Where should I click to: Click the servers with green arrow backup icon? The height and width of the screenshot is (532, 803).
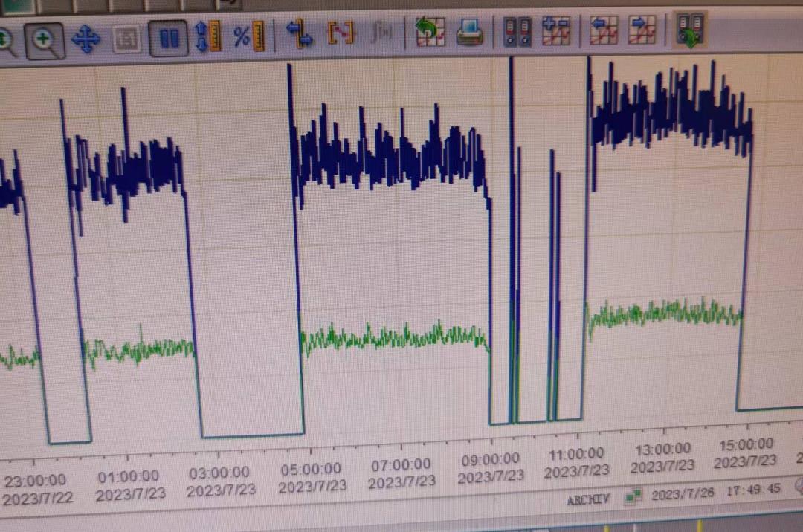[x=690, y=30]
